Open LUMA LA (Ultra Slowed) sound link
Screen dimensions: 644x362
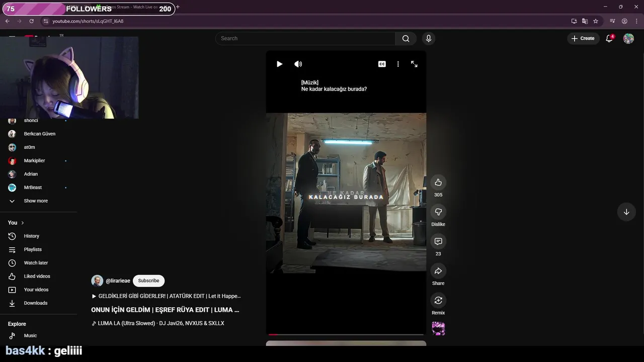158,323
